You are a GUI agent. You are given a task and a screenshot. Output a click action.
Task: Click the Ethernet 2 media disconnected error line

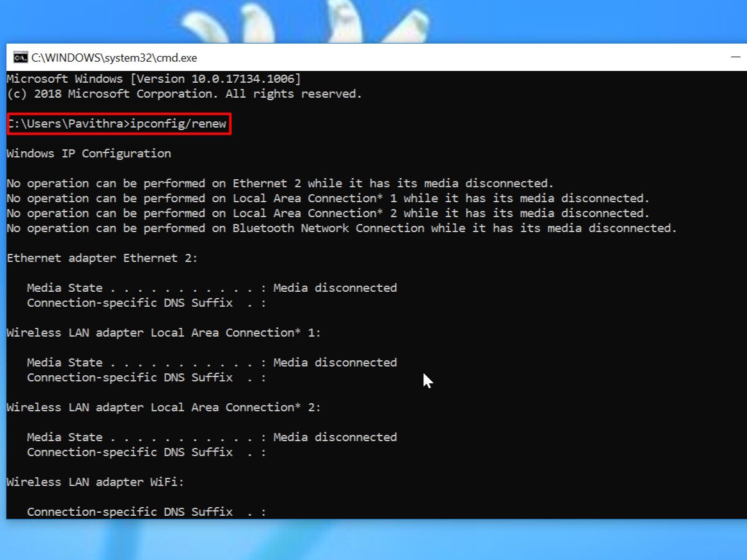coord(280,184)
